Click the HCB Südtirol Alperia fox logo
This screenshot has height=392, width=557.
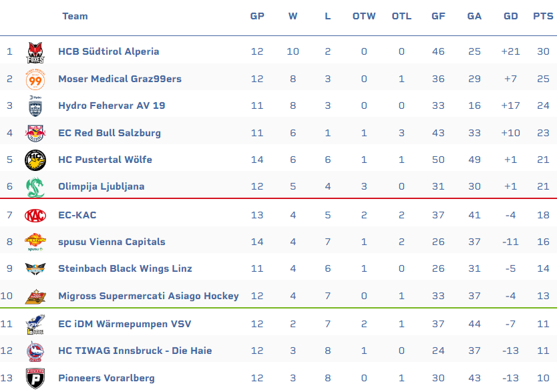pos(35,53)
